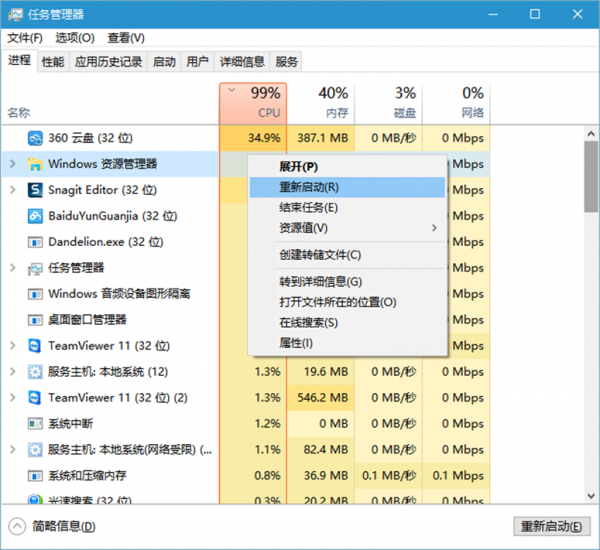Image resolution: width=600 pixels, height=550 pixels.
Task: Click the Dandelion.exe process icon
Action: point(35,242)
